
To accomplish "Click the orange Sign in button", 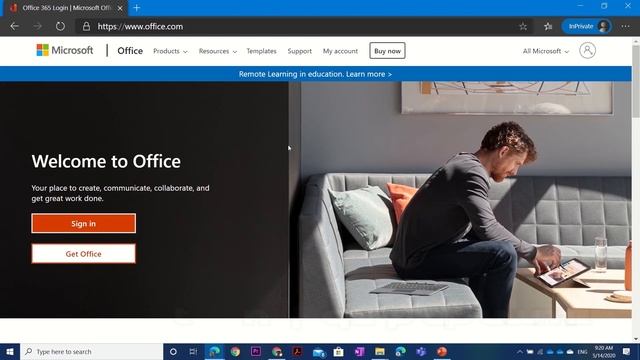I will (x=84, y=223).
